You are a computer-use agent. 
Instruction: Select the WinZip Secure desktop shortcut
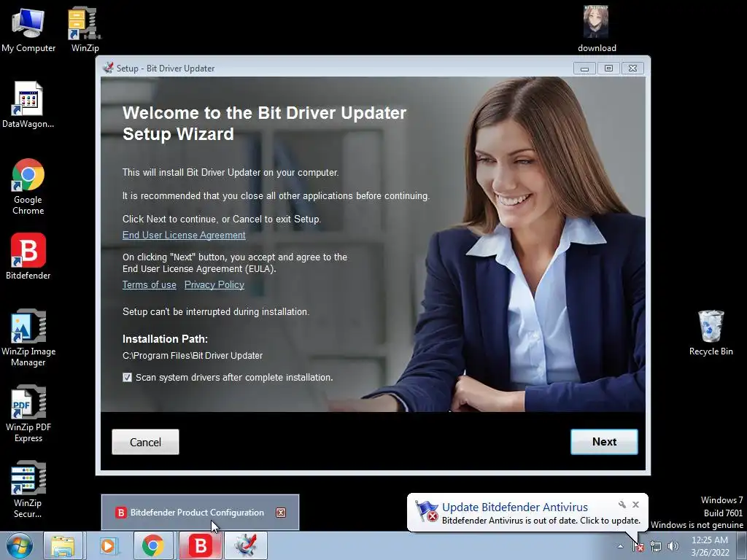(28, 489)
